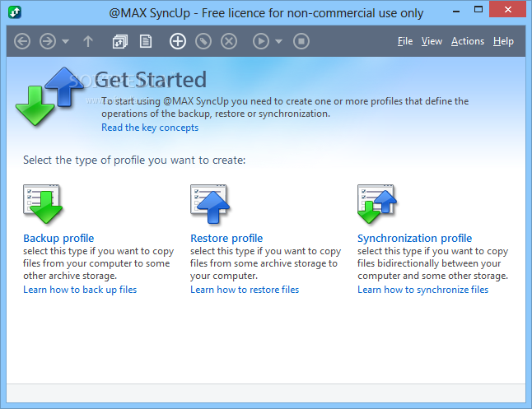Image resolution: width=532 pixels, height=409 pixels.
Task: Go up one level with Up arrow
Action: tap(88, 41)
